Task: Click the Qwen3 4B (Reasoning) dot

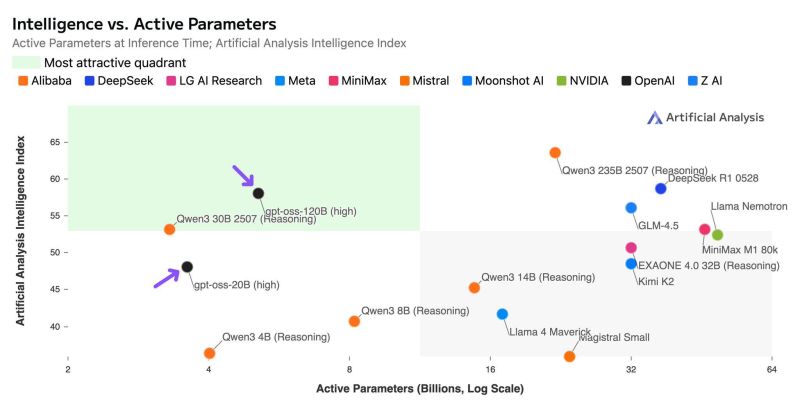Action: click(x=209, y=353)
